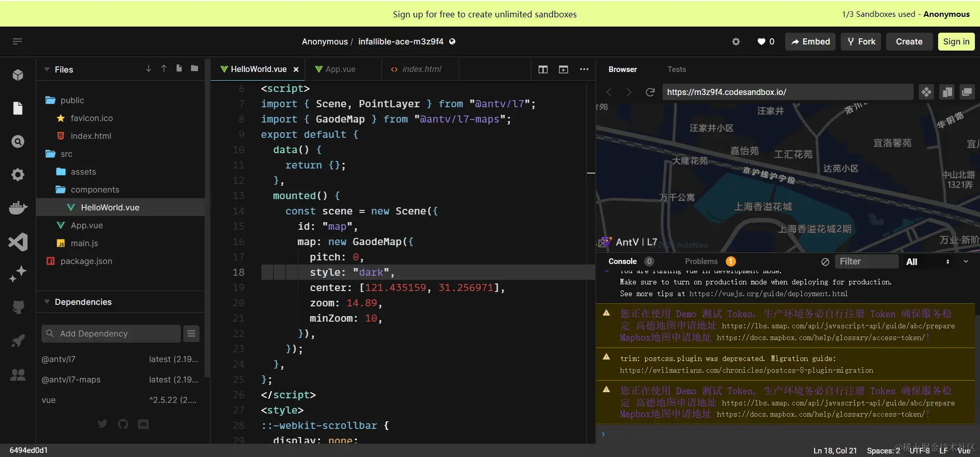Collapse the Dependencies section
Viewport: 980px width, 457px height.
[47, 302]
